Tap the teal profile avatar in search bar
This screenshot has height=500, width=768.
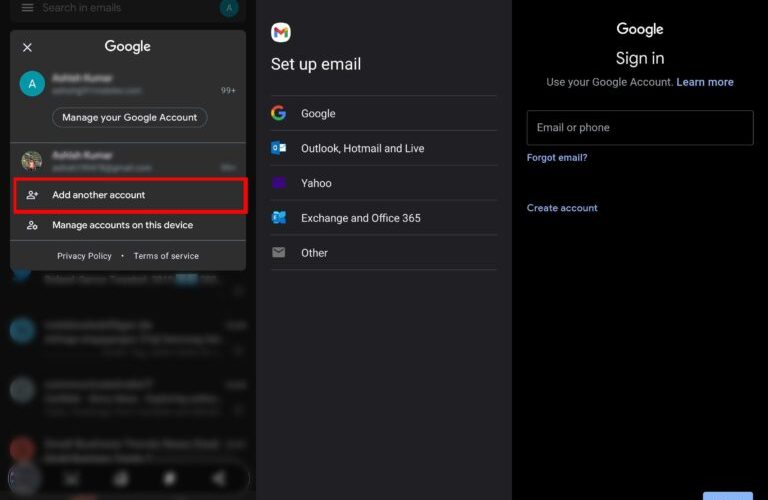coord(229,9)
